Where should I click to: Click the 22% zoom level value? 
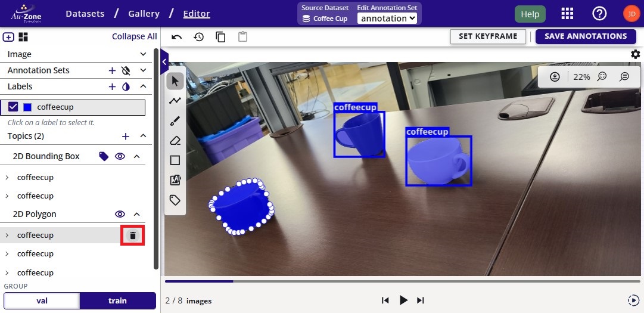[581, 77]
